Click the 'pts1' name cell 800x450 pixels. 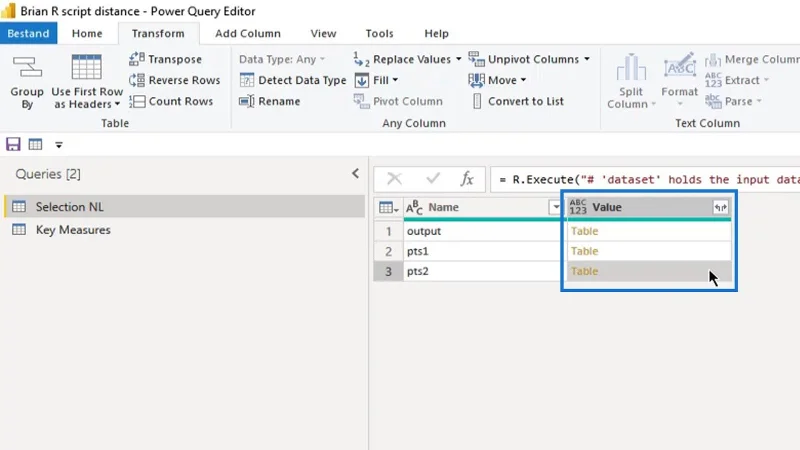[482, 251]
